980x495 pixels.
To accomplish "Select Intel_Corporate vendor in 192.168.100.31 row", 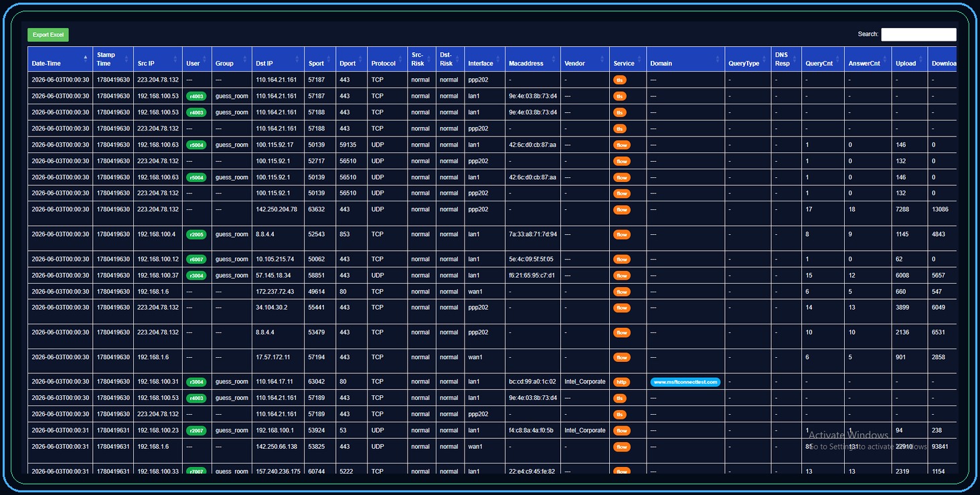I will pos(585,381).
